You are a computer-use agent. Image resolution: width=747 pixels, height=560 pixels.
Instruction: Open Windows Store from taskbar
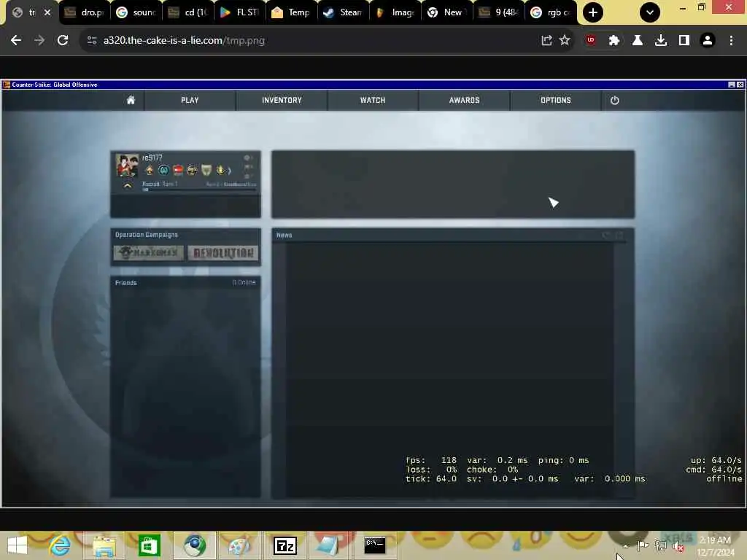click(x=149, y=545)
